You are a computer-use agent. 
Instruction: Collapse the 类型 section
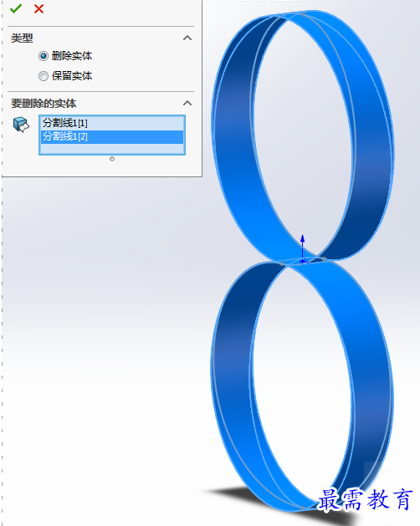[x=187, y=38]
